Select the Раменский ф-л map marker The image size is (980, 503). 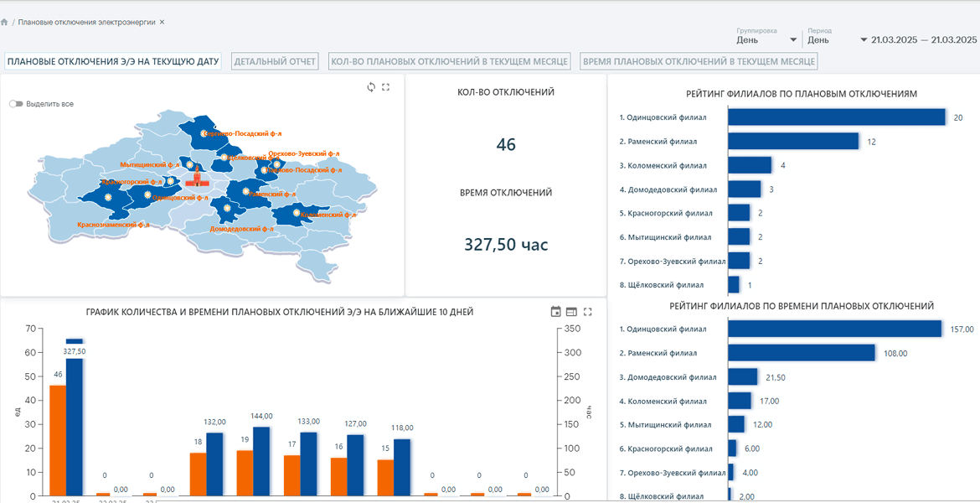(x=246, y=191)
